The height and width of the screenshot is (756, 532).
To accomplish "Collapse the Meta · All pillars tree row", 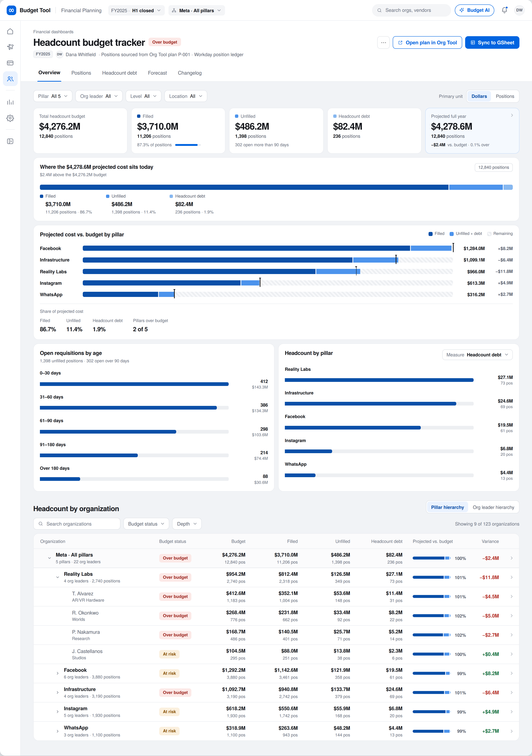I will [49, 558].
